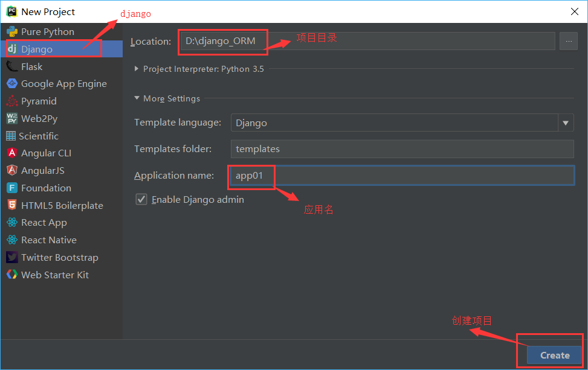Click the Foundation F icon
The height and width of the screenshot is (370, 588).
12,188
